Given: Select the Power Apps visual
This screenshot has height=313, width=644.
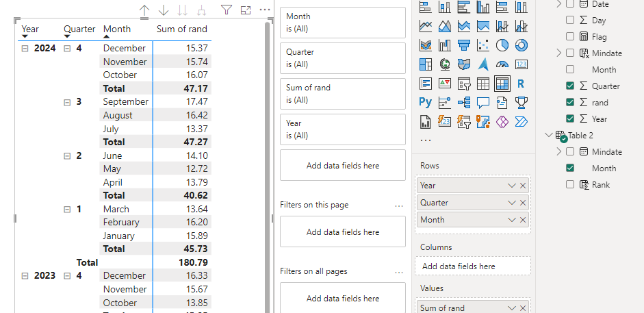Looking at the screenshot, I should click(x=502, y=122).
